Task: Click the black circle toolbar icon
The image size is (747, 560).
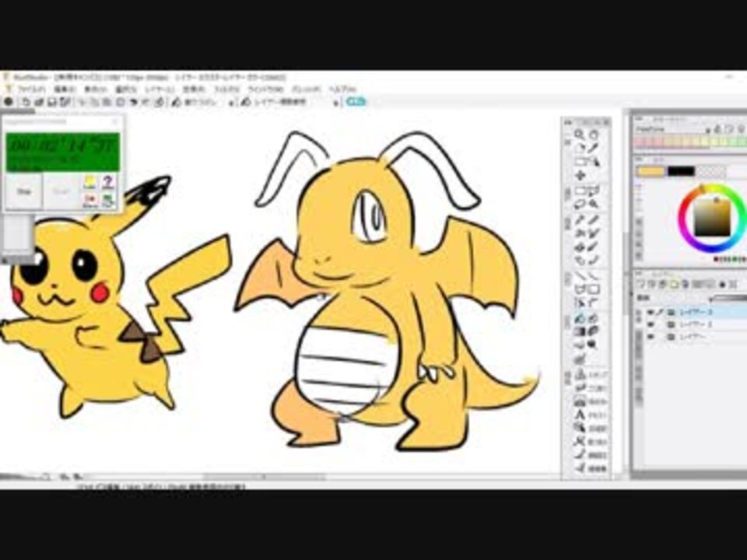Action: tap(9, 102)
